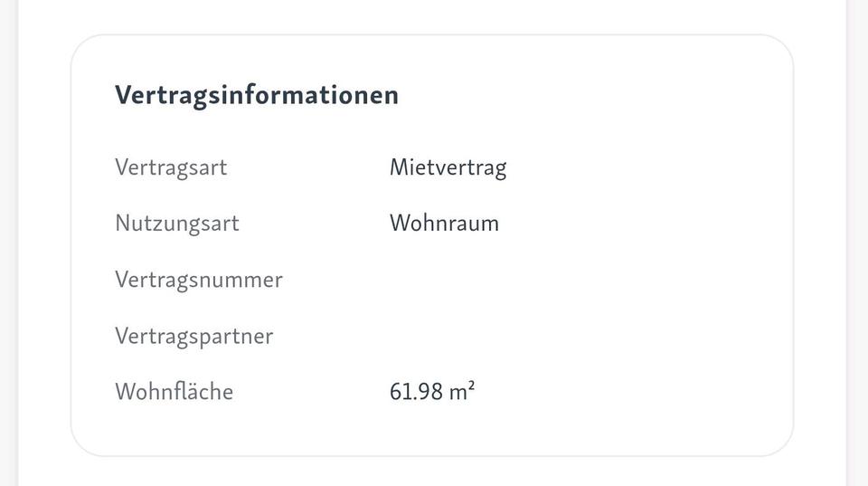Click the Vertragspartner label

[193, 336]
